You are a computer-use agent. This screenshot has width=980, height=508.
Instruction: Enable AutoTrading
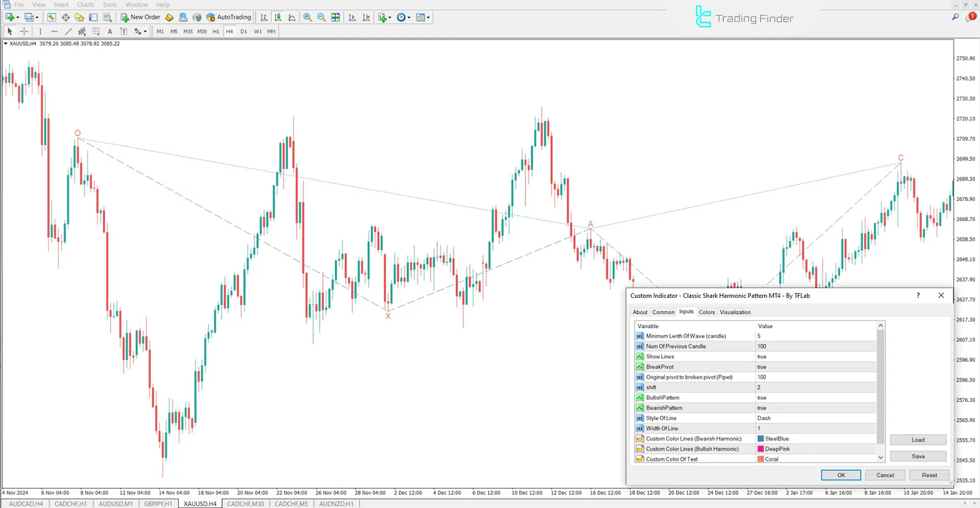[x=228, y=17]
